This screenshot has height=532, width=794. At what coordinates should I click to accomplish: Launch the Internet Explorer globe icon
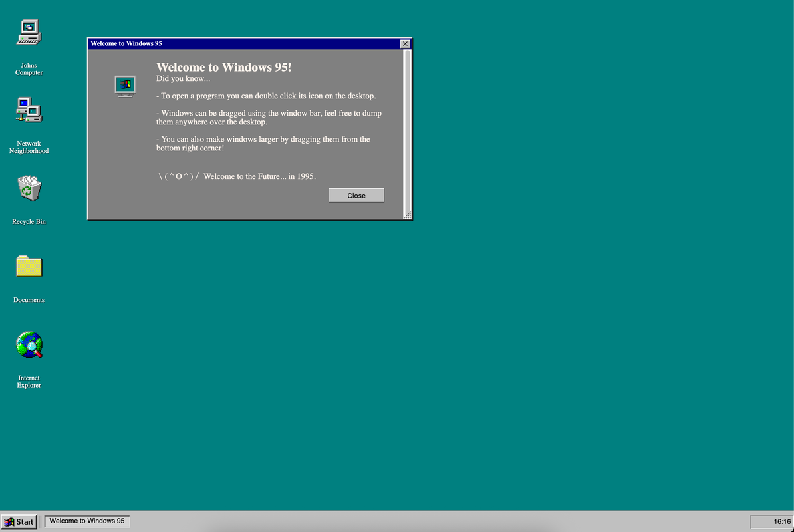[29, 344]
